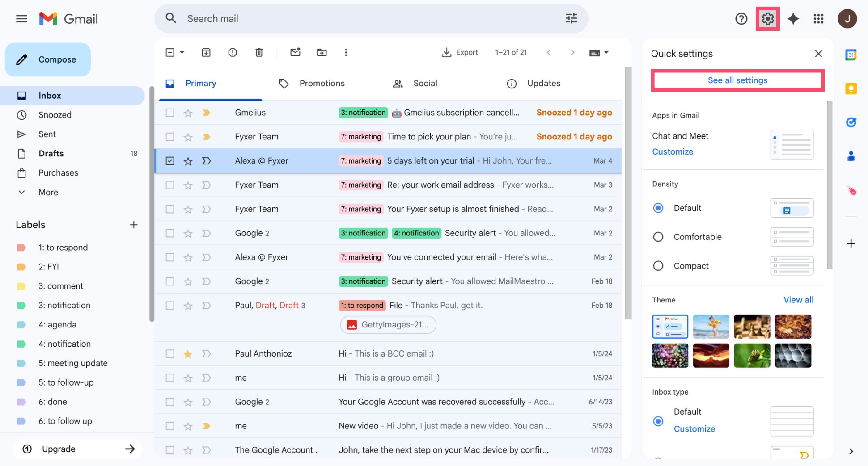The width and height of the screenshot is (868, 466).
Task: Switch to the Promotions tab
Action: (322, 83)
